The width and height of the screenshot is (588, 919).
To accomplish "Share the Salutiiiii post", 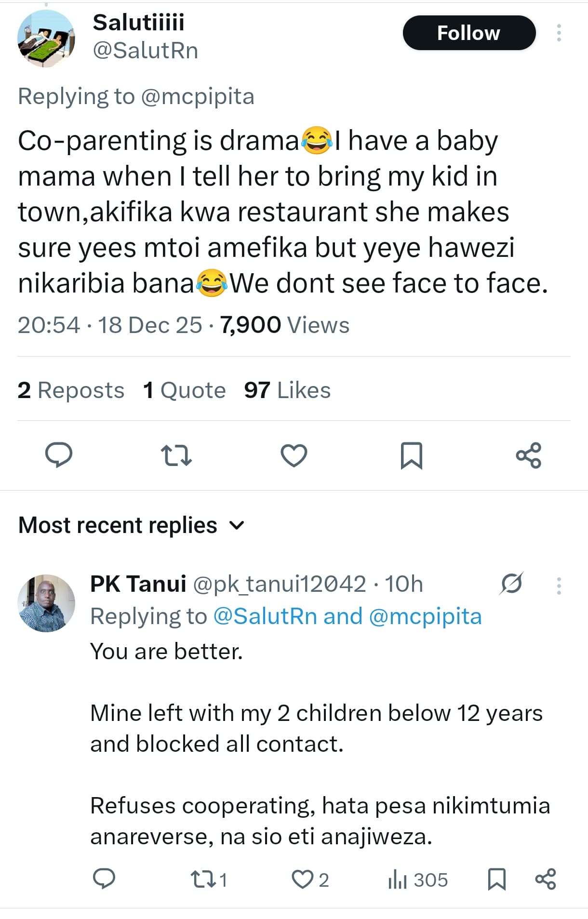I will point(529,455).
